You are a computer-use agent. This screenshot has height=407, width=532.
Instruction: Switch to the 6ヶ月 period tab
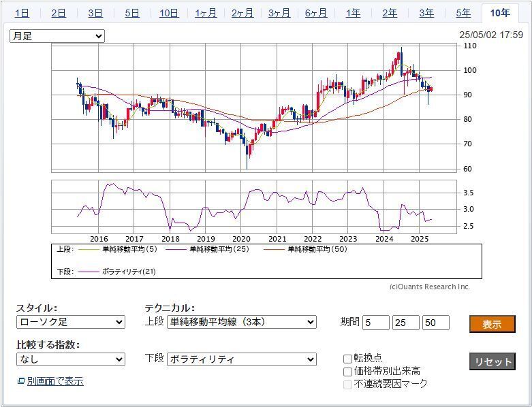(316, 13)
